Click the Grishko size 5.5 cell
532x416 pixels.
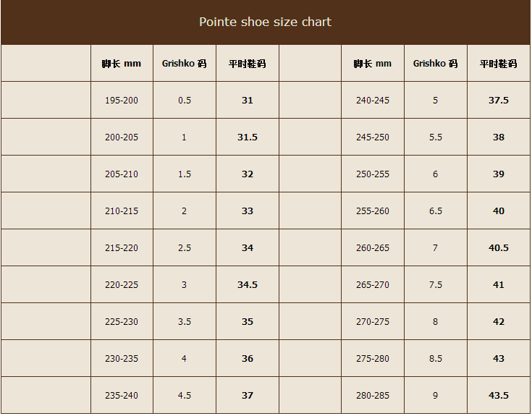coord(435,137)
